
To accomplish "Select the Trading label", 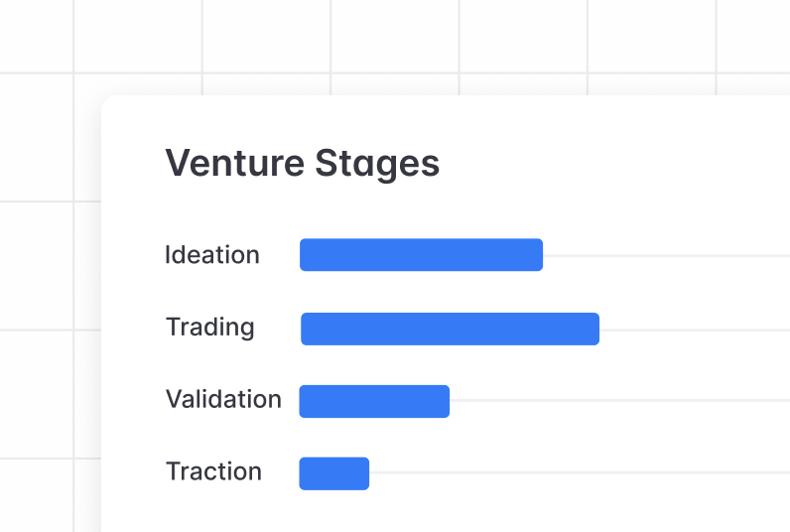I will (x=210, y=328).
